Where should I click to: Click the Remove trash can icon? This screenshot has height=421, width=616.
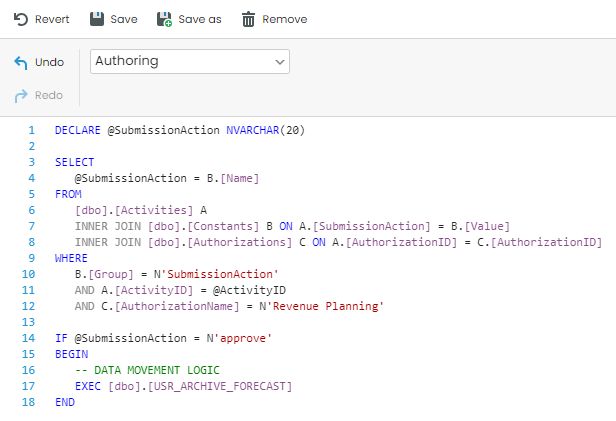click(248, 19)
